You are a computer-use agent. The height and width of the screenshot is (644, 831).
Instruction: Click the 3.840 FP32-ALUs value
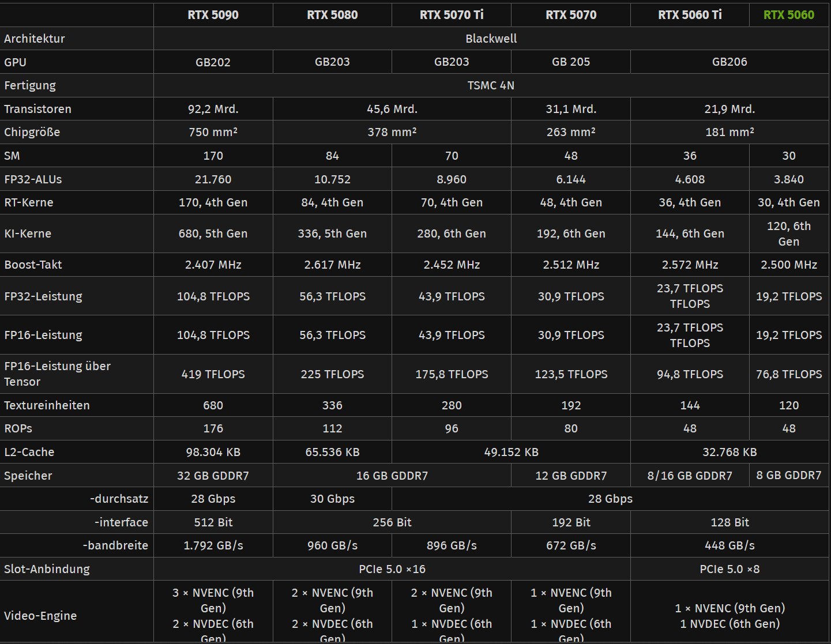(x=789, y=179)
